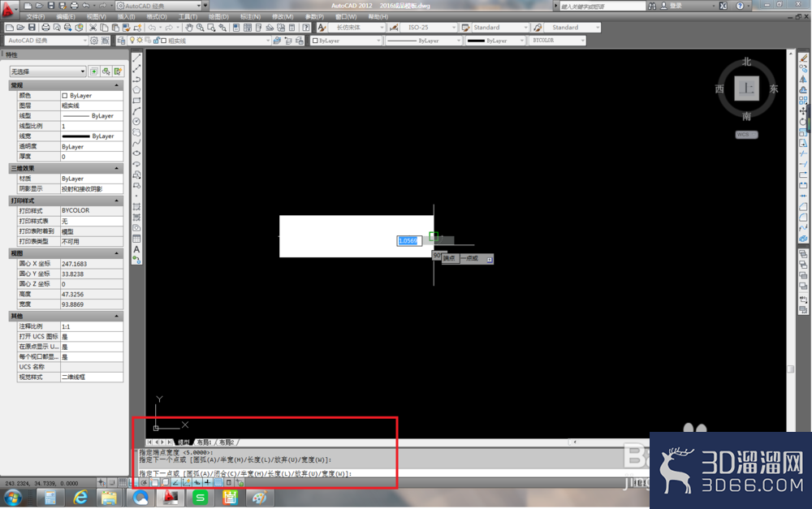Toggle Dynamic Input in status bar

197,482
